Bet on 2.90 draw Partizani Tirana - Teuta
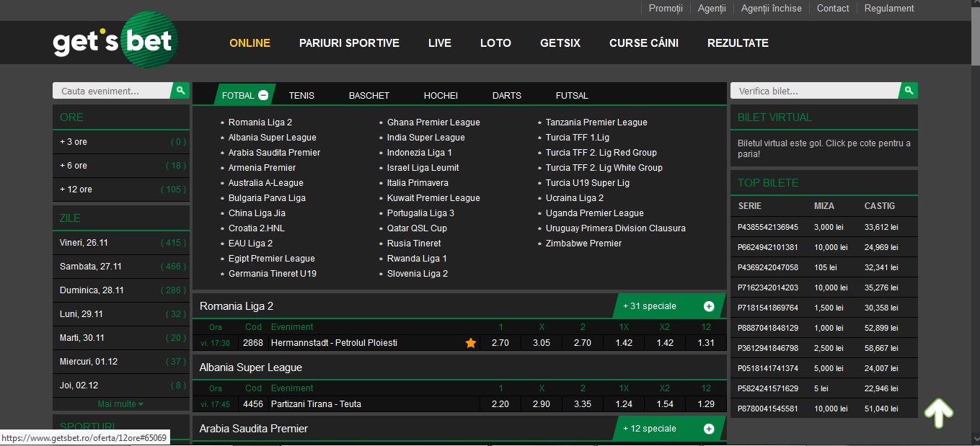 click(542, 404)
